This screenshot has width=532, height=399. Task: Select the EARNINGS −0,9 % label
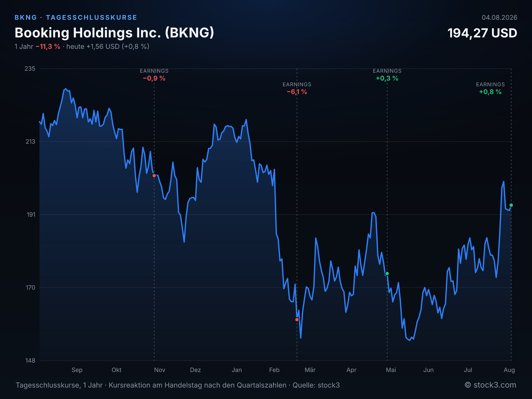tap(154, 75)
